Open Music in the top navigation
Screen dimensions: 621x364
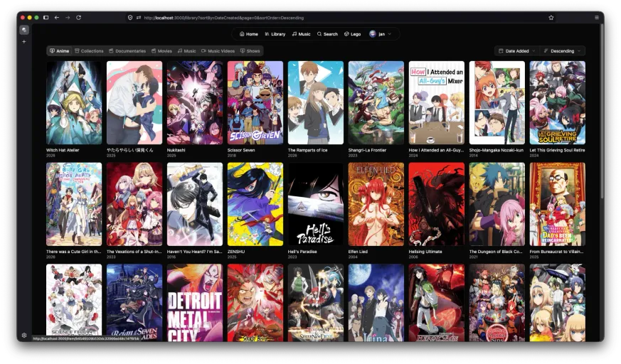tap(301, 34)
